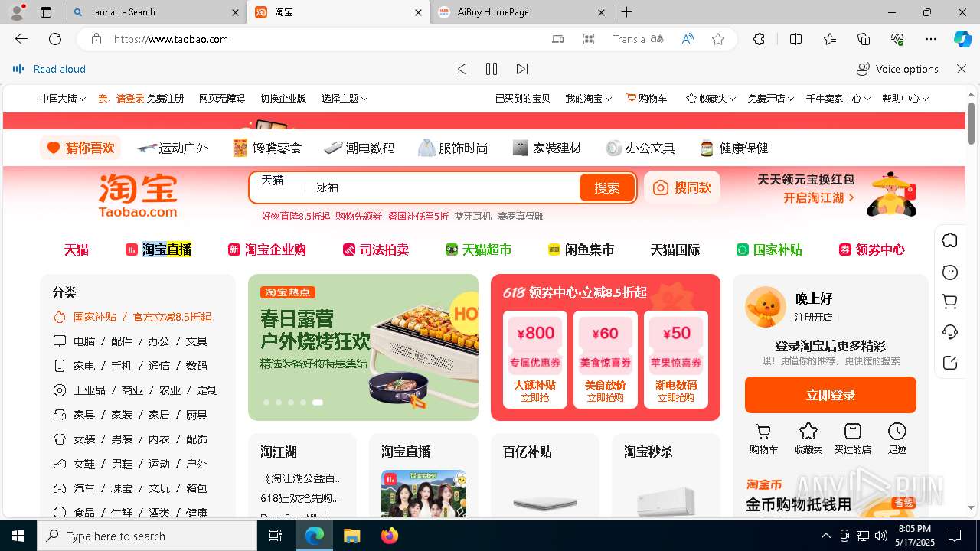This screenshot has width=980, height=551.
Task: Expand the 千牛卖家中心 dropdown
Action: tap(838, 99)
